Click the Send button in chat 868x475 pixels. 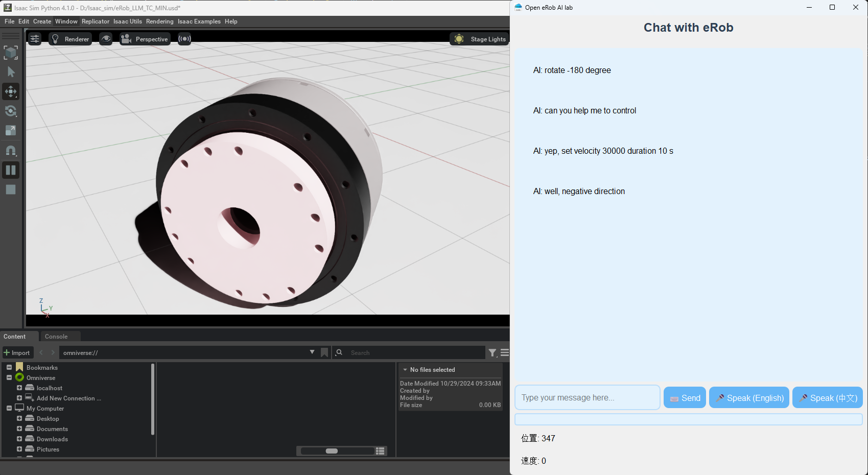(685, 398)
